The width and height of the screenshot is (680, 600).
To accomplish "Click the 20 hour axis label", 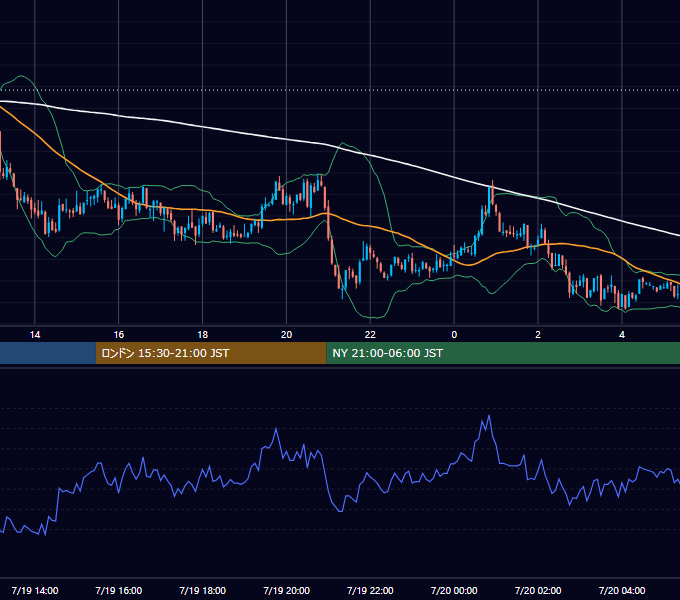I will [286, 335].
